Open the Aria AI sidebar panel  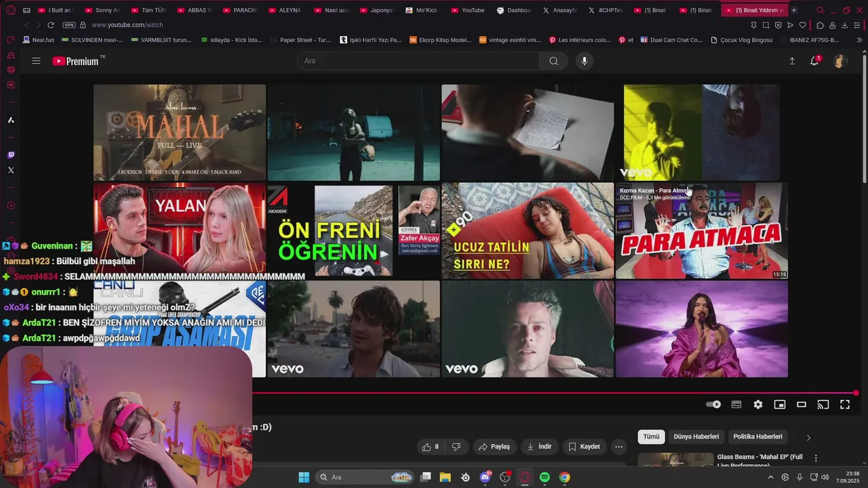point(11,120)
